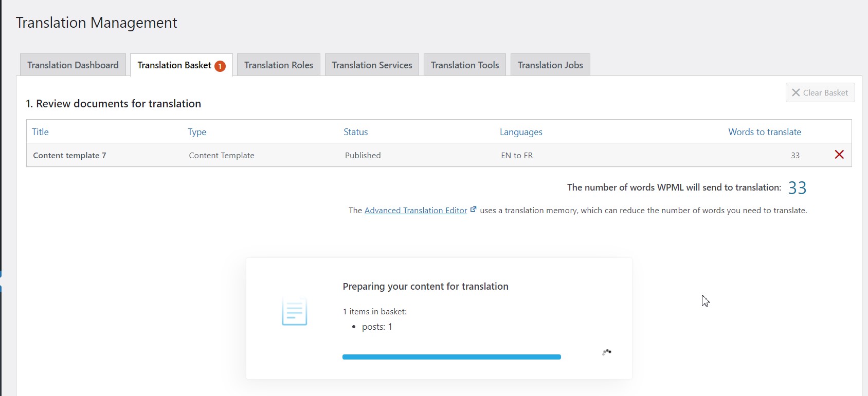Click the document icon in preparing box
Viewport: 868px width, 396px height.
295,311
